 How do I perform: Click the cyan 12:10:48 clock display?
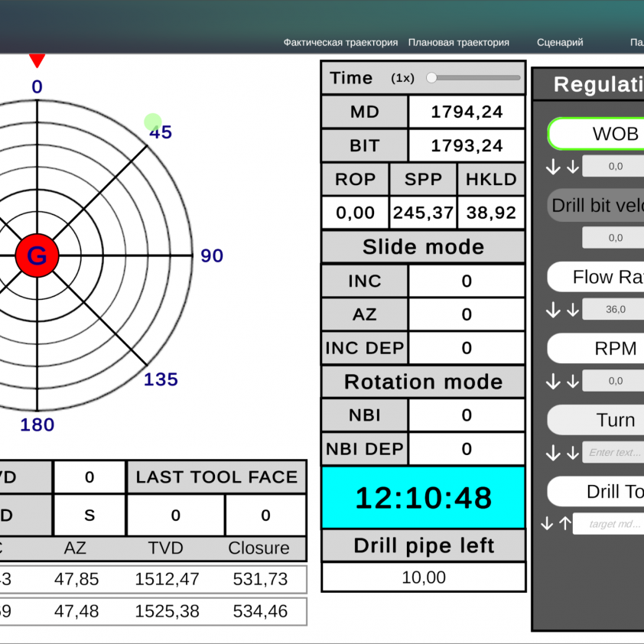(423, 498)
